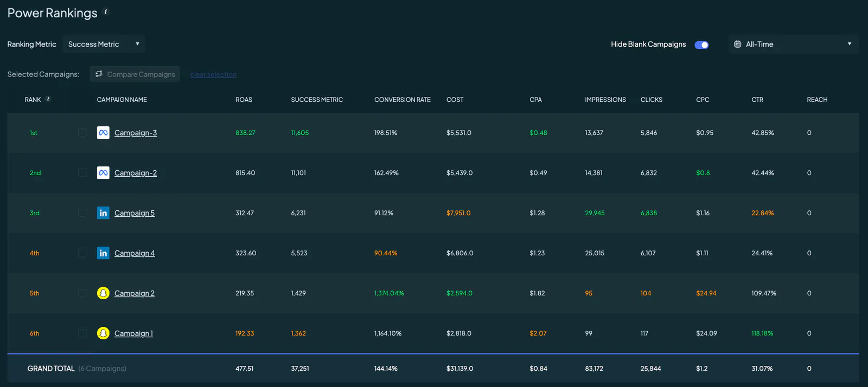Tick the checkbox for 6th ranked Campaign 1
This screenshot has height=387, width=868.
coord(82,333)
